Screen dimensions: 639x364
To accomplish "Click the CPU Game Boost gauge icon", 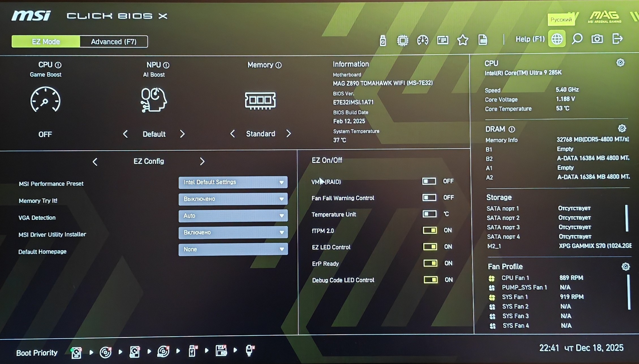I will point(45,100).
